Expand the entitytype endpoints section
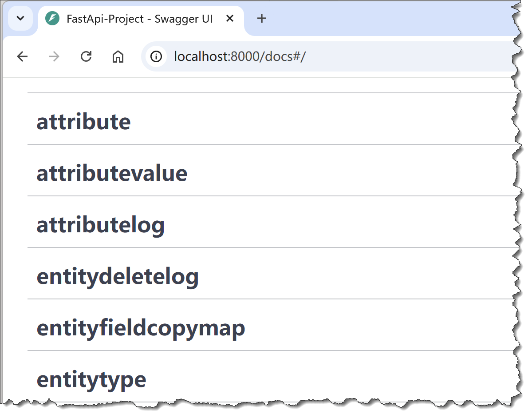This screenshot has width=532, height=418. click(91, 379)
